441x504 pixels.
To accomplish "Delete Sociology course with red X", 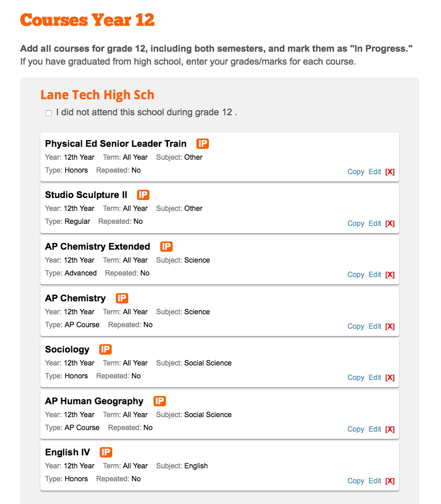I will click(x=390, y=378).
